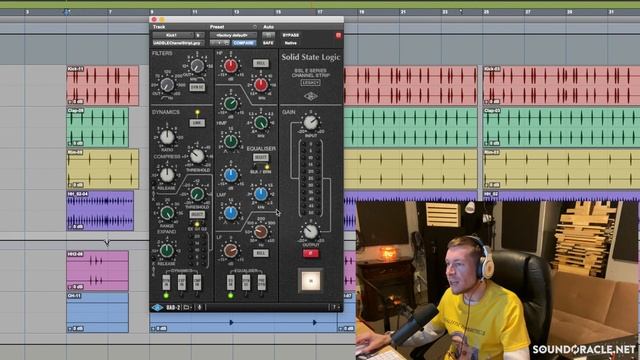
Task: Toggle the CMP IN switch
Action: coord(197,282)
